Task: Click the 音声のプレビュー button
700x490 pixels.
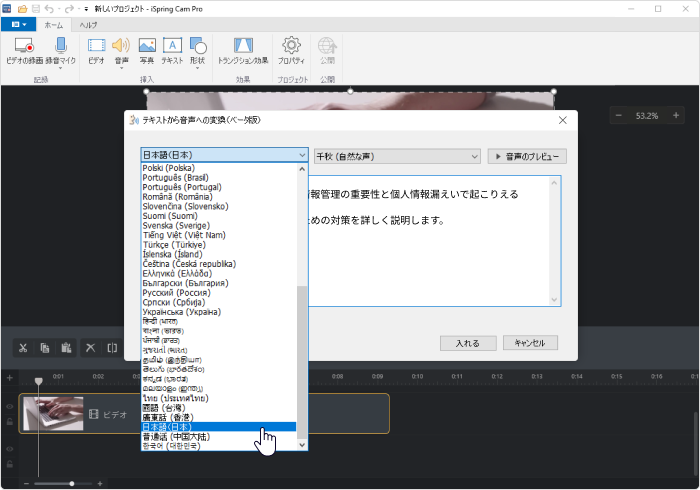Action: click(527, 157)
